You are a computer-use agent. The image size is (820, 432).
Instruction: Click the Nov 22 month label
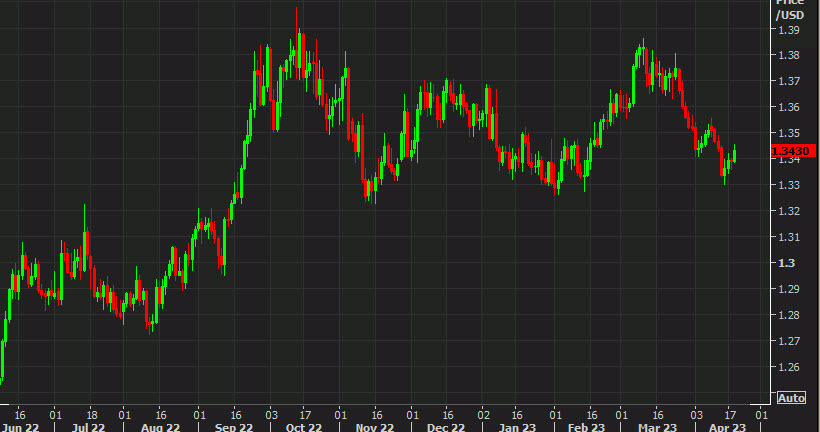(x=374, y=427)
